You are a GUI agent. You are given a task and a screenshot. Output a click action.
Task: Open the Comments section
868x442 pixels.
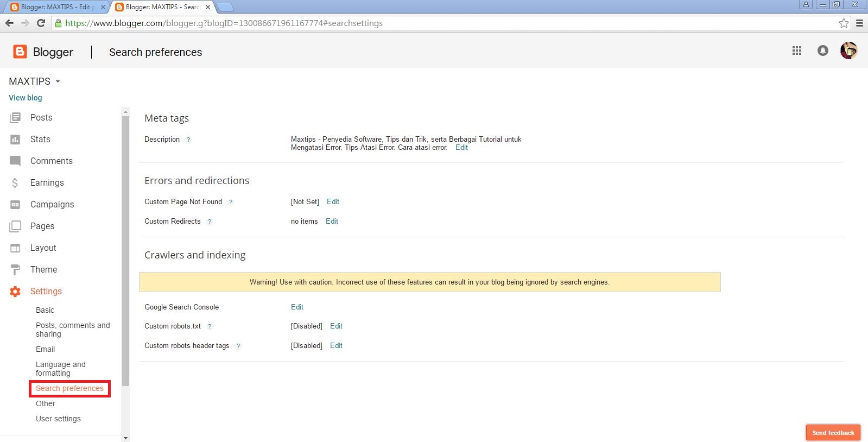(52, 161)
